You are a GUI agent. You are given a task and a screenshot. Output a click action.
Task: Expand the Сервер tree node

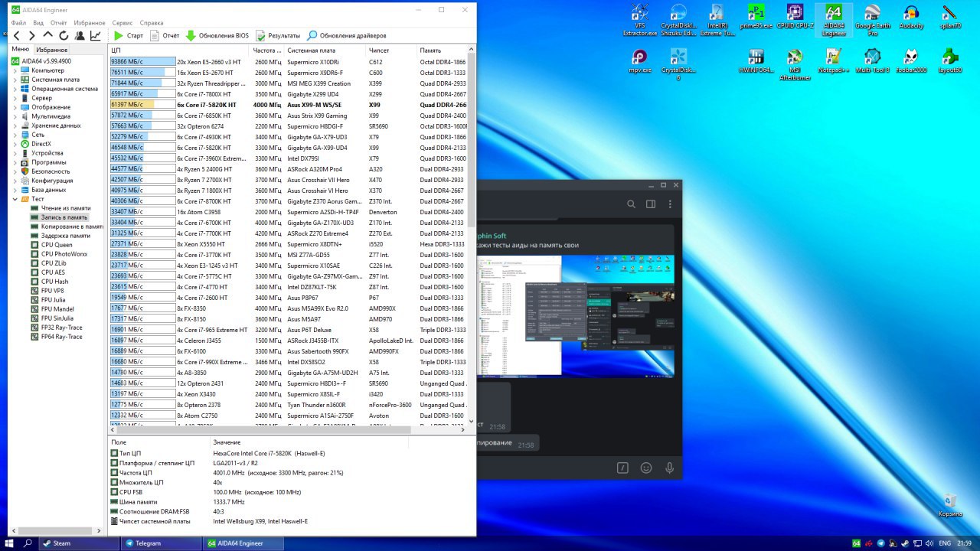[x=15, y=98]
